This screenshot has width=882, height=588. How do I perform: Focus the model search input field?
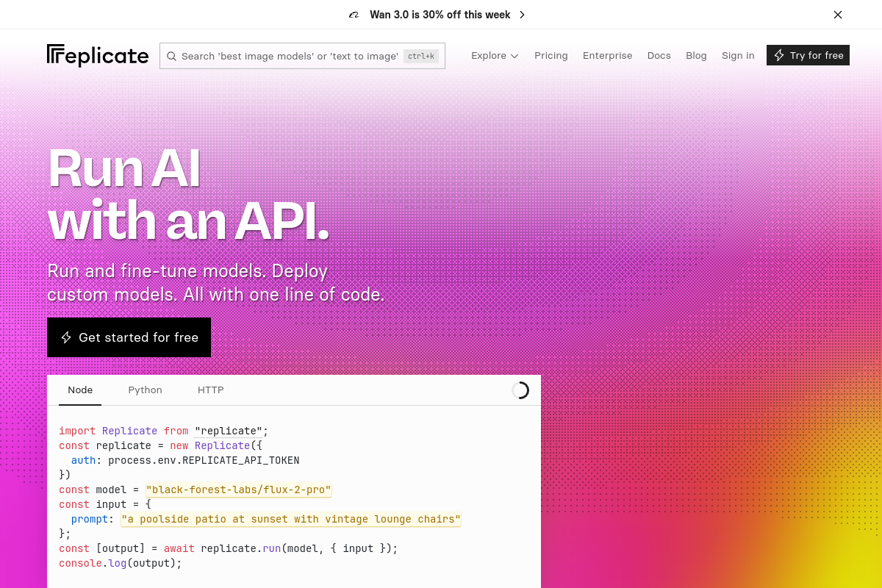[x=302, y=56]
